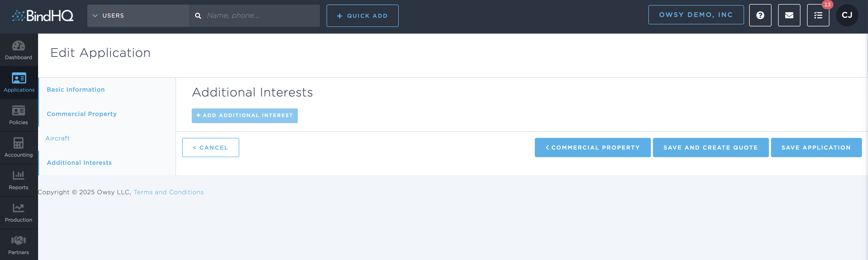Click the Applications sidebar icon
Viewport: 868px width, 260px height.
coord(19,78)
